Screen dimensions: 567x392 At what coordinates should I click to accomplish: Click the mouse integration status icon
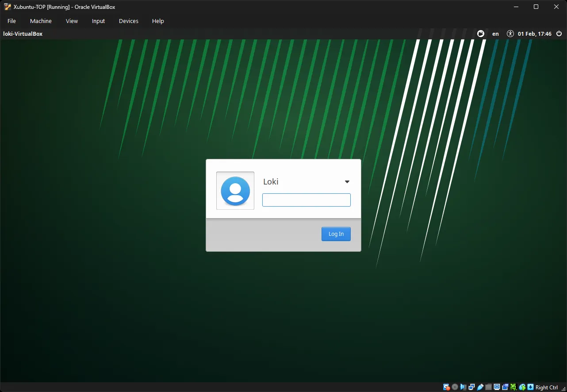(x=522, y=387)
